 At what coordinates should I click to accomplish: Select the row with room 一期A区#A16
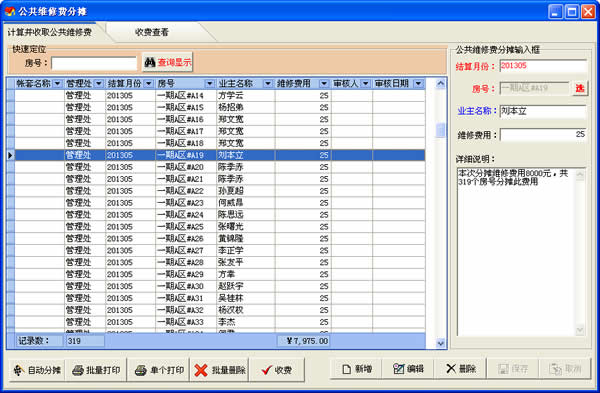point(220,119)
